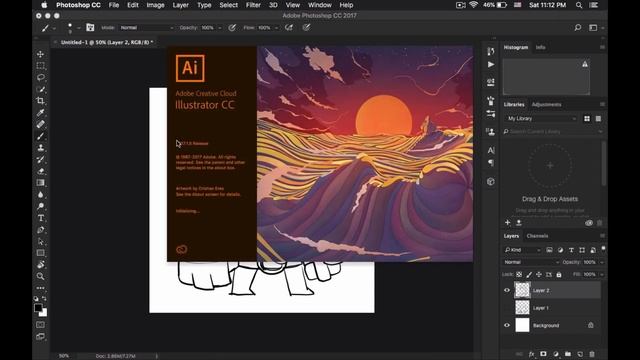Select the Quick Selection tool

(40, 89)
